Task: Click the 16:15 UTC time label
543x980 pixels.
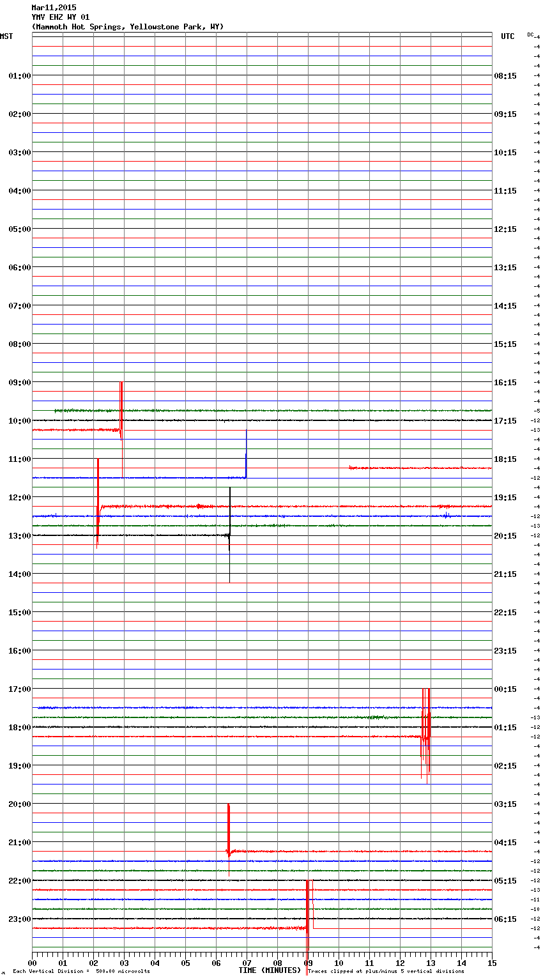Action: click(505, 383)
